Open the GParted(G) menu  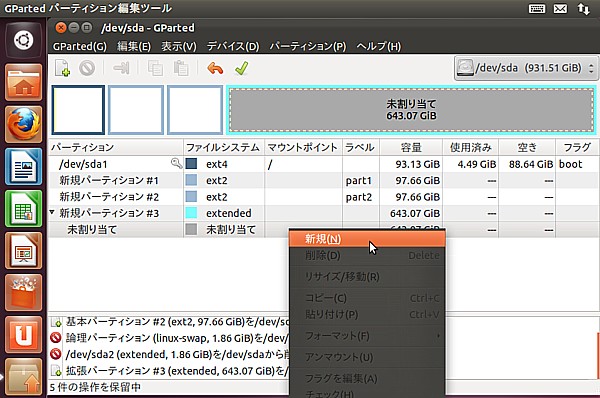point(80,46)
